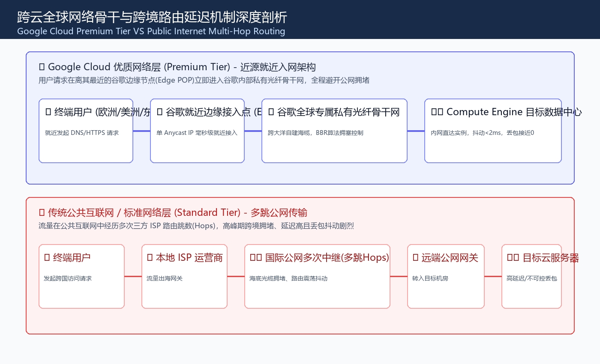Click the node title 谷歌全球专属私有光纤骨干网
Viewport: 600px width, 364px height.
pos(334,112)
